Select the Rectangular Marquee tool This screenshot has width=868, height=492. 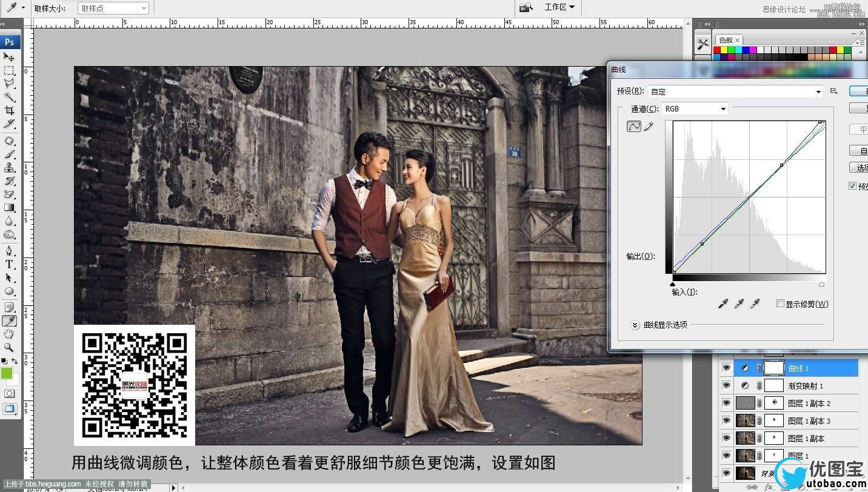click(9, 70)
